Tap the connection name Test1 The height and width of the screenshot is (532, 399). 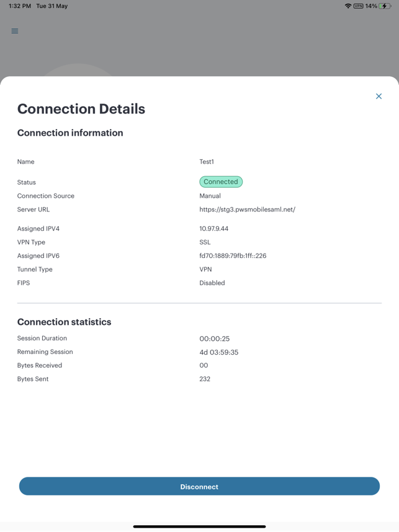[207, 162]
